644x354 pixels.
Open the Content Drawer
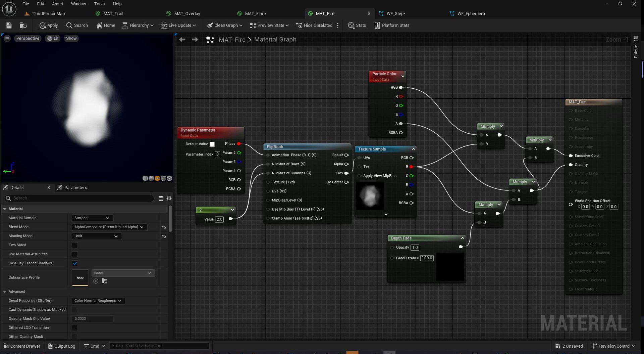[x=22, y=346]
